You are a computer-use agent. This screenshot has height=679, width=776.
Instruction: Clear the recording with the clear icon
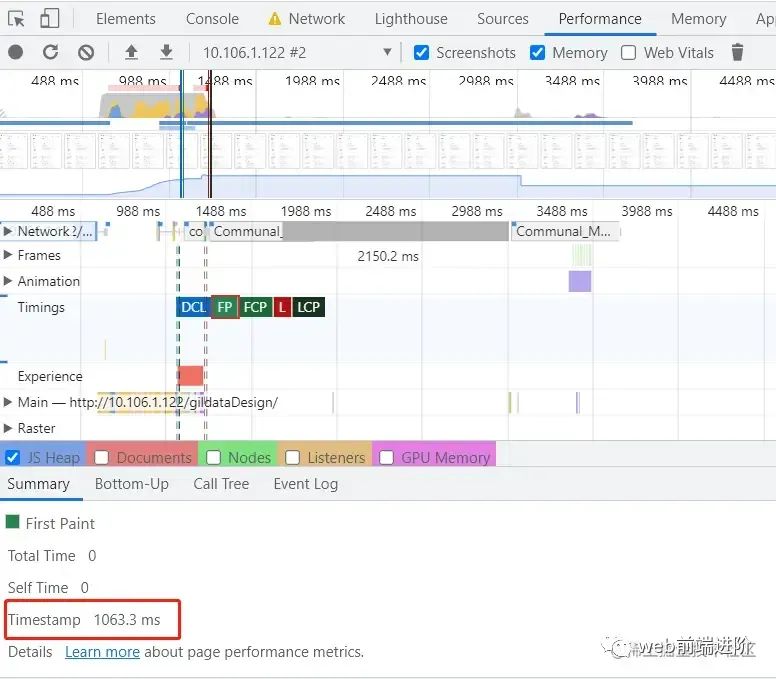tap(86, 52)
